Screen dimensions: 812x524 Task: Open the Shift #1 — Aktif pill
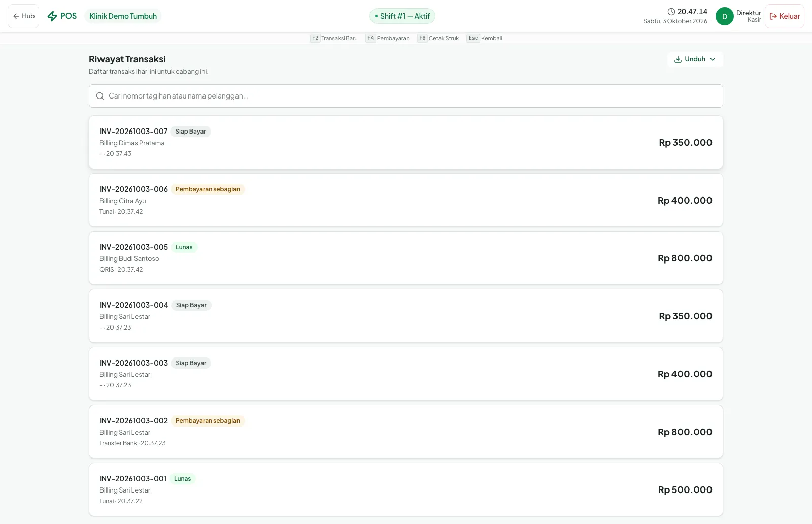402,16
